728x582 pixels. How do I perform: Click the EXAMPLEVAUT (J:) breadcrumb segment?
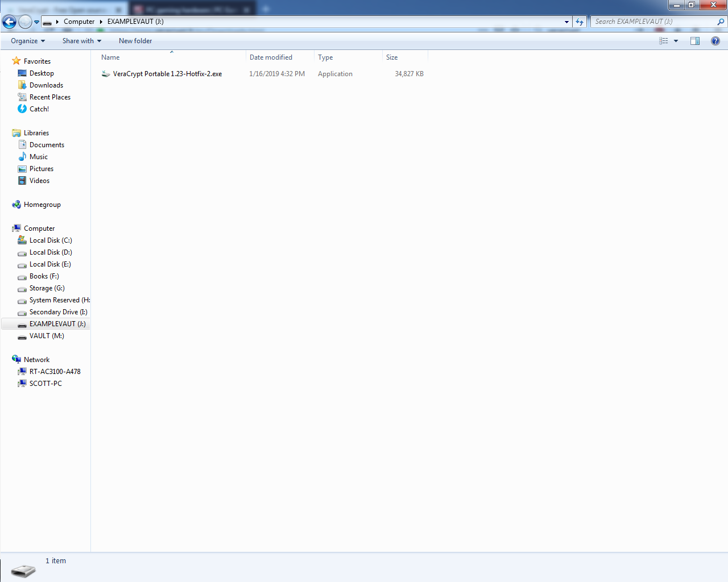[135, 22]
